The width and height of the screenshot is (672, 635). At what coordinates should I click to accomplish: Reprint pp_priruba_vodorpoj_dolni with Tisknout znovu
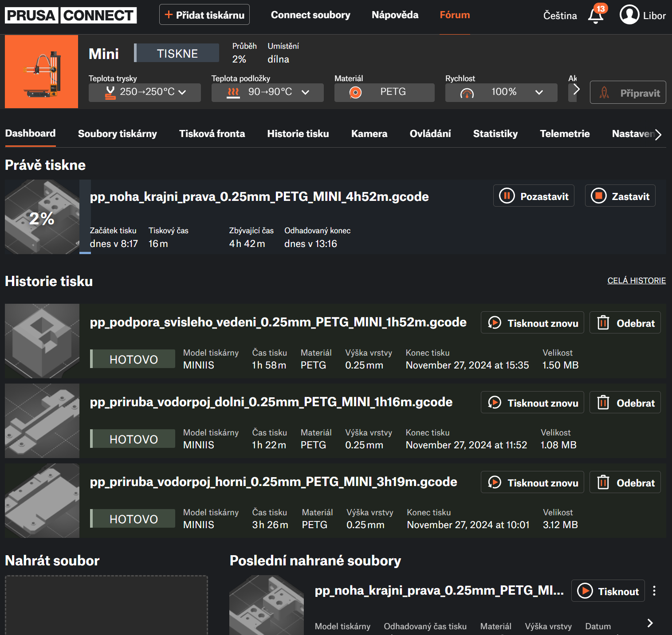point(532,403)
